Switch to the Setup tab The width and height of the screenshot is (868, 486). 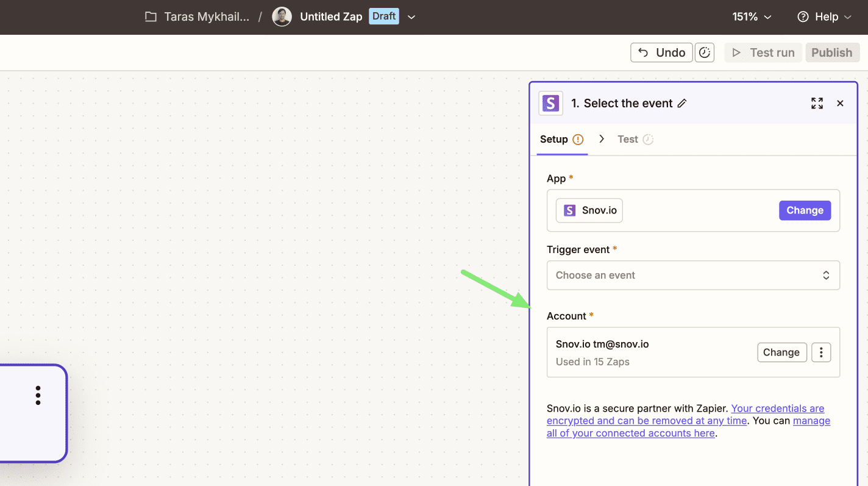click(554, 140)
